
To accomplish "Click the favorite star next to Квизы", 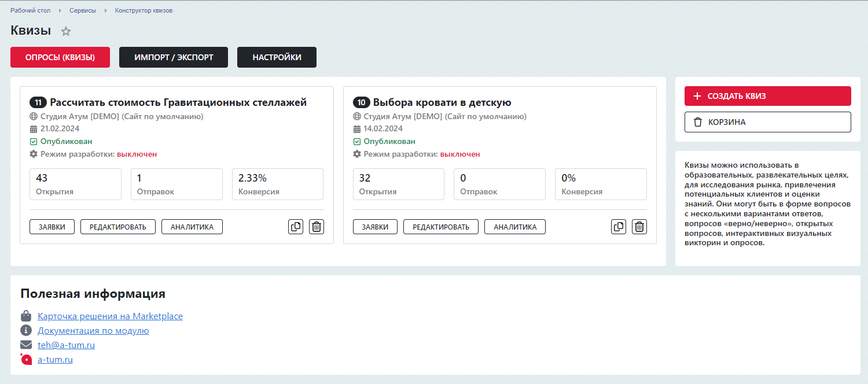I will pos(66,32).
